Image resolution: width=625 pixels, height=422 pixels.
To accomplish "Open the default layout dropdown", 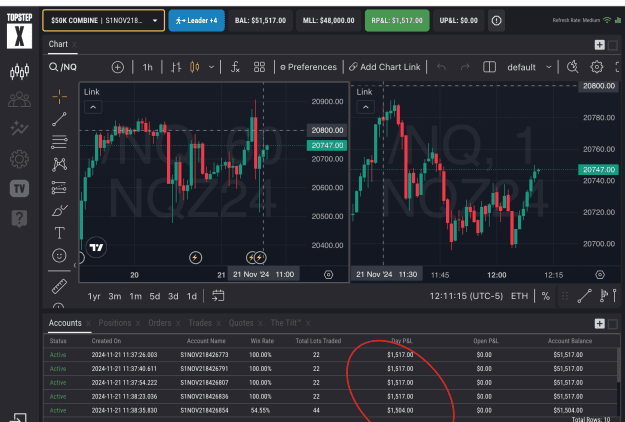I will point(529,67).
